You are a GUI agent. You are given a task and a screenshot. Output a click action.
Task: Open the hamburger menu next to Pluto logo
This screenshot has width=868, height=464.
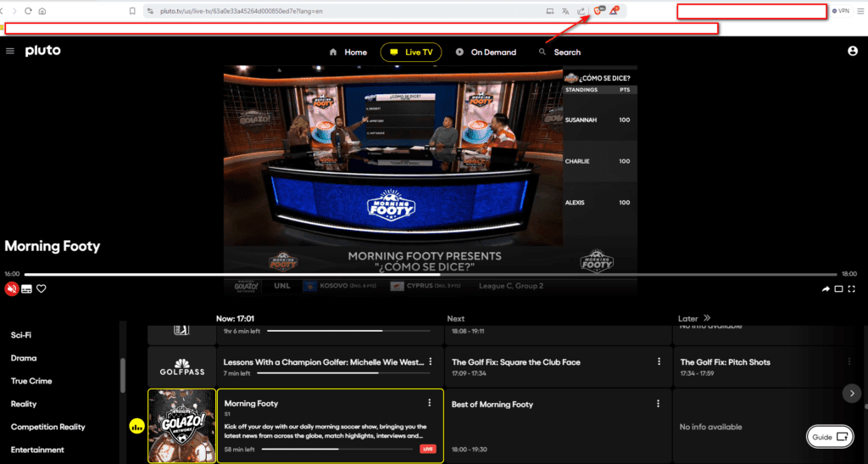point(10,51)
